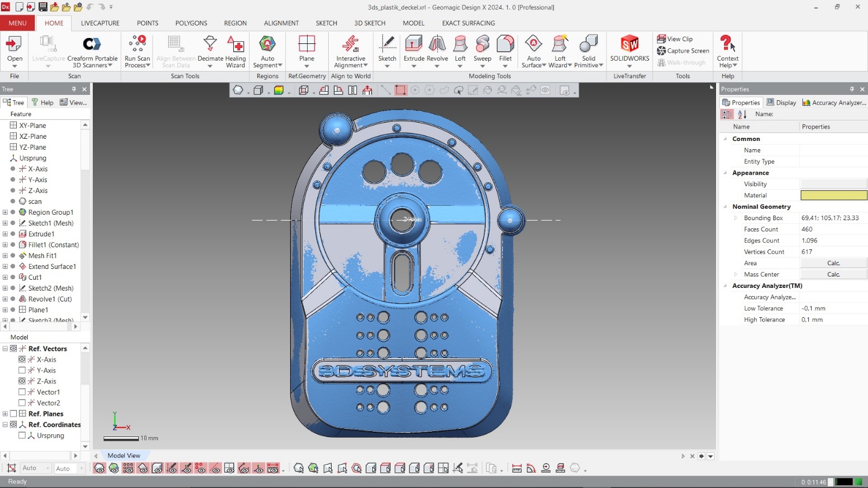Open Context Help
868x488 pixels.
tap(727, 52)
